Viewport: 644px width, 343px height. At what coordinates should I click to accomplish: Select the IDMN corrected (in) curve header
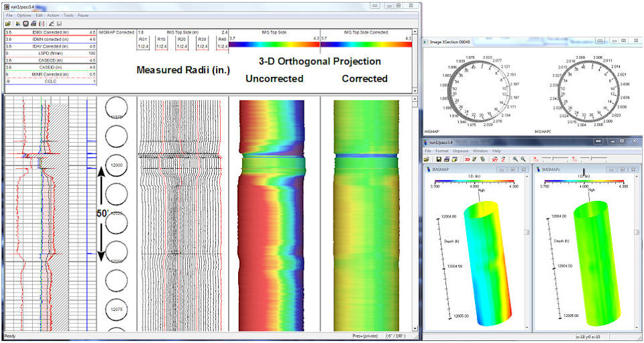pyautogui.click(x=50, y=39)
